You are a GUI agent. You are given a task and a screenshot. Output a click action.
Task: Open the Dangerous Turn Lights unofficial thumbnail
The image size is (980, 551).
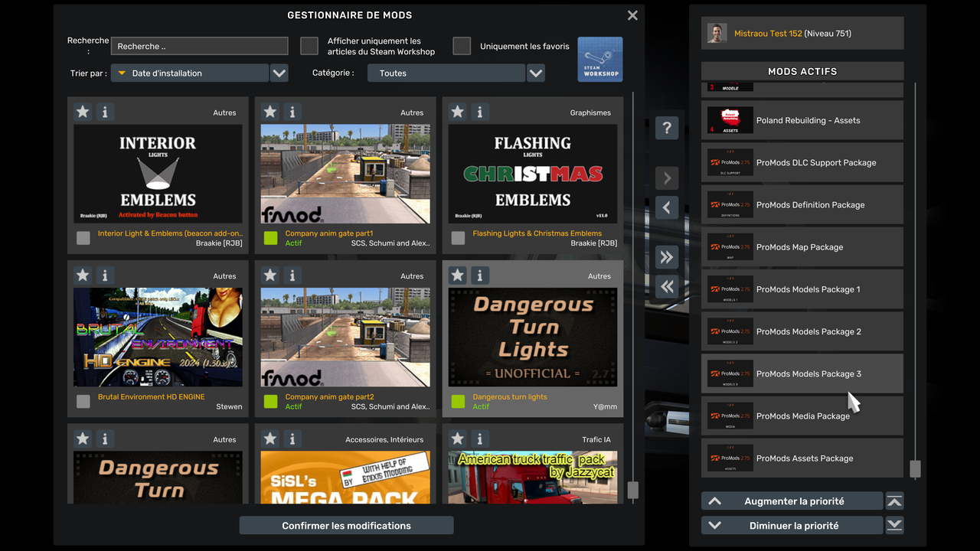(533, 337)
